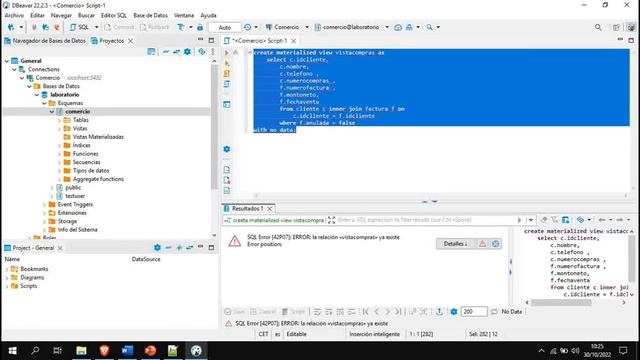Open Brave browser from taskbar

coord(104,351)
